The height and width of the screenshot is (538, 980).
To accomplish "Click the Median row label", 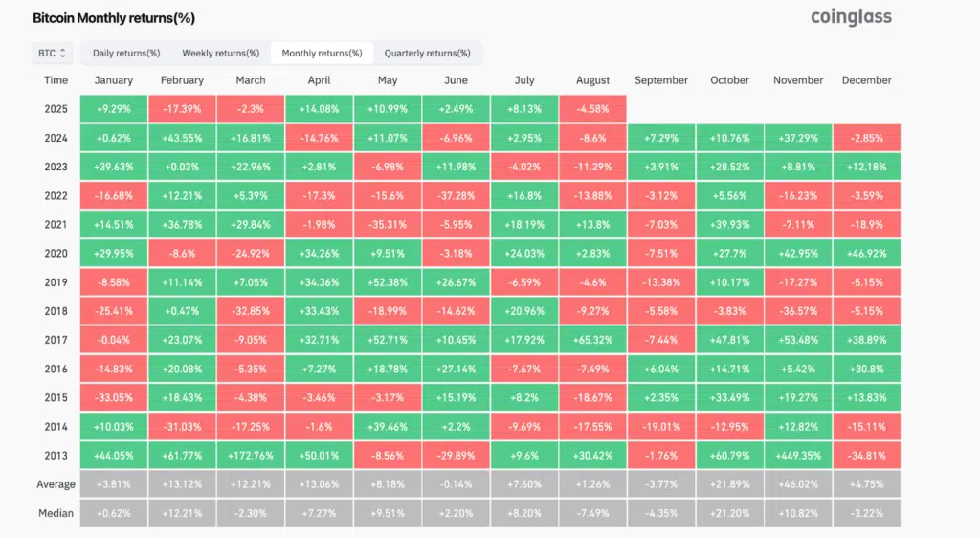I will [x=56, y=512].
